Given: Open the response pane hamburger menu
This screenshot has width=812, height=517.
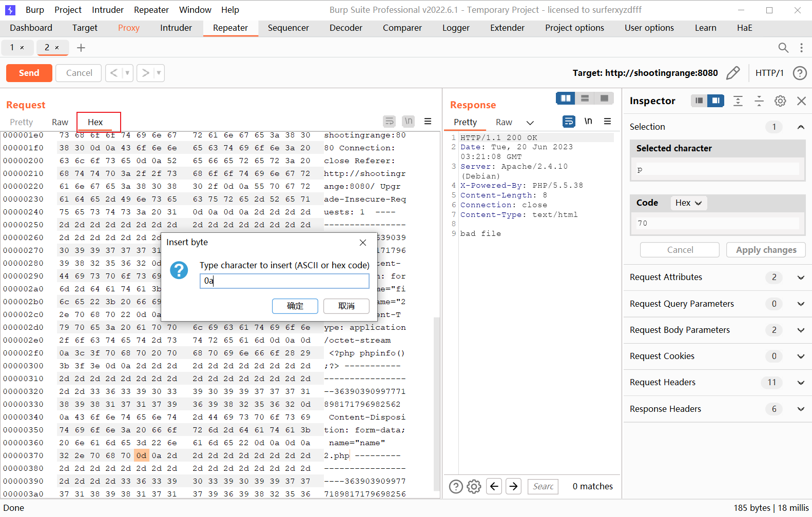Looking at the screenshot, I should [607, 121].
